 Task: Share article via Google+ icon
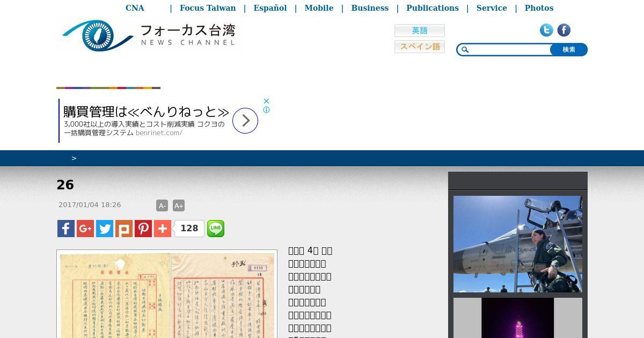[x=85, y=229]
